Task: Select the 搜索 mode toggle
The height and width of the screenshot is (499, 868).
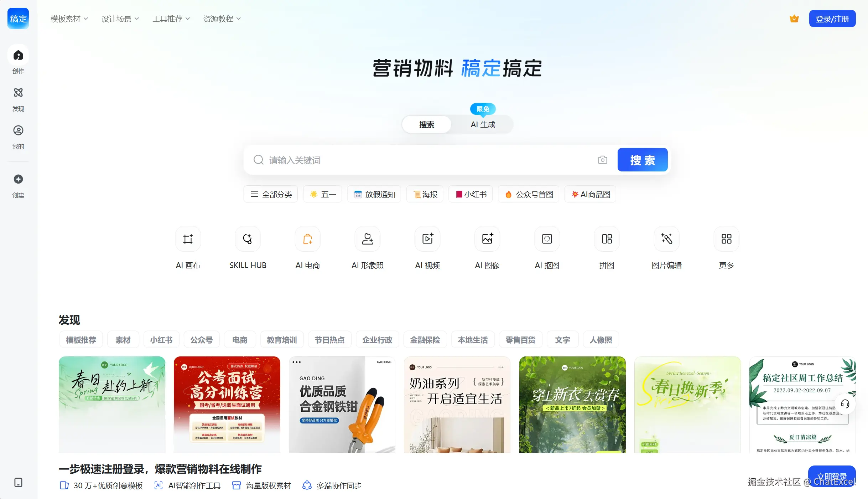Action: click(x=426, y=124)
